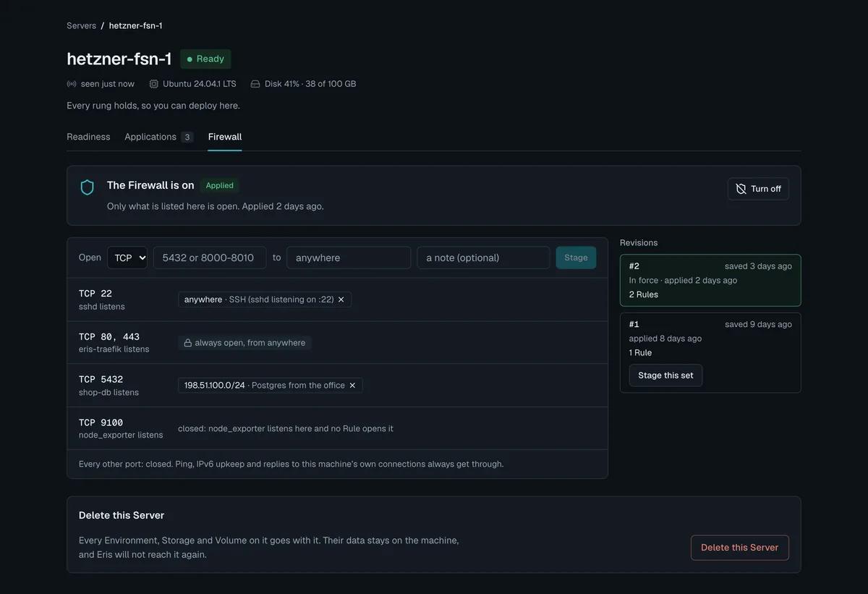Screen dimensions: 868x594
Task: Focus the optional note input field
Action: click(483, 258)
